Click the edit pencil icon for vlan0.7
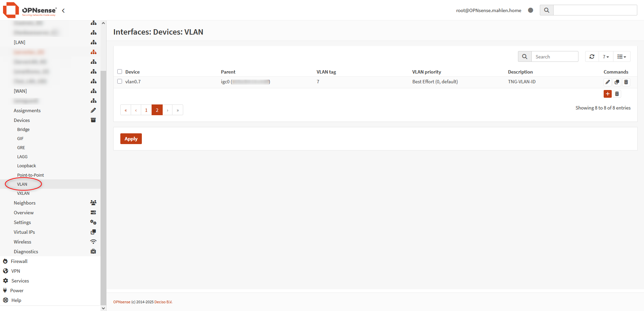Image resolution: width=644 pixels, height=311 pixels. [607, 82]
